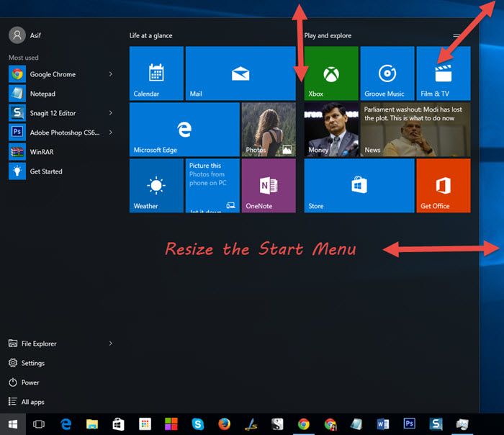
Task: Open the Calendar tile
Action: pyautogui.click(x=156, y=73)
